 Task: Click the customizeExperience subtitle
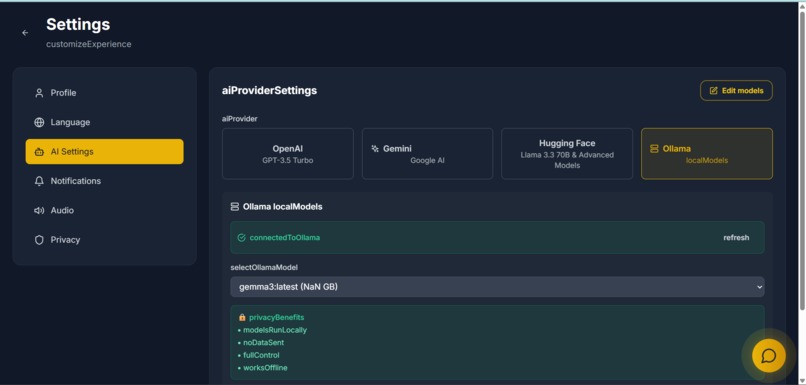(88, 44)
